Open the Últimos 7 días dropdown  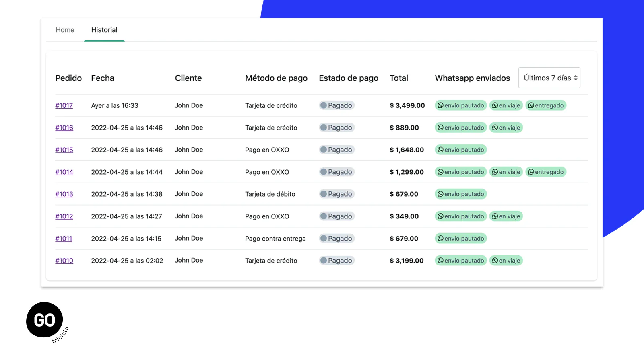[x=549, y=78]
